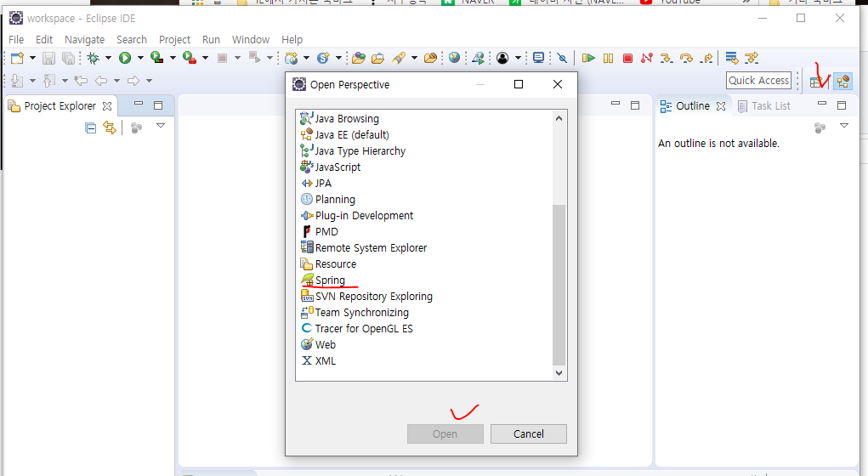
Task: Maximize the Outline view
Action: [x=842, y=105]
